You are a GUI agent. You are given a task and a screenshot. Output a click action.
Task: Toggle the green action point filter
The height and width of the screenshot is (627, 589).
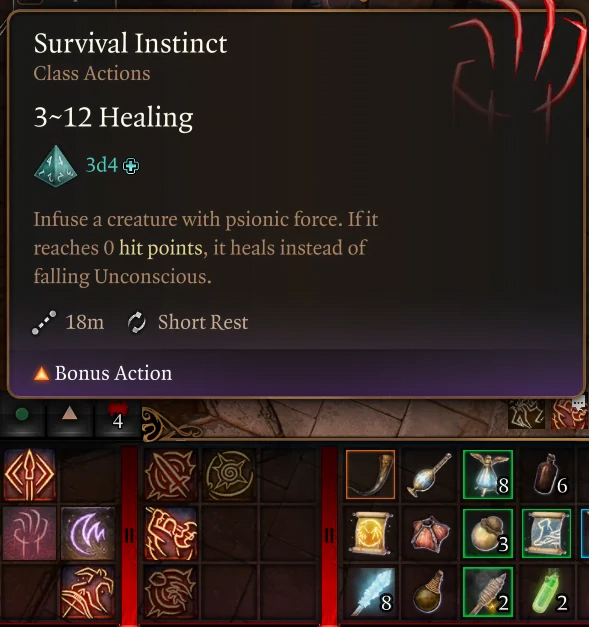(x=22, y=415)
